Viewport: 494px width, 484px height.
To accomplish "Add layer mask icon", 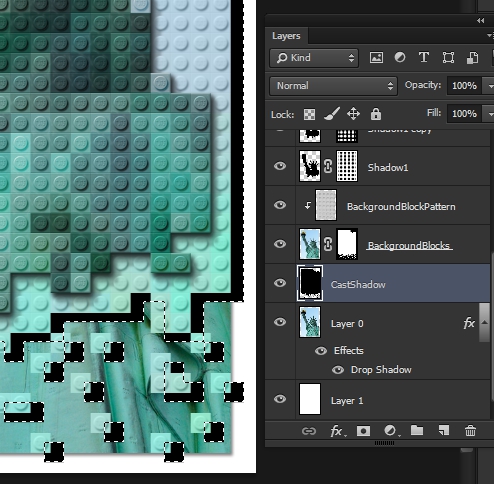I will (363, 431).
